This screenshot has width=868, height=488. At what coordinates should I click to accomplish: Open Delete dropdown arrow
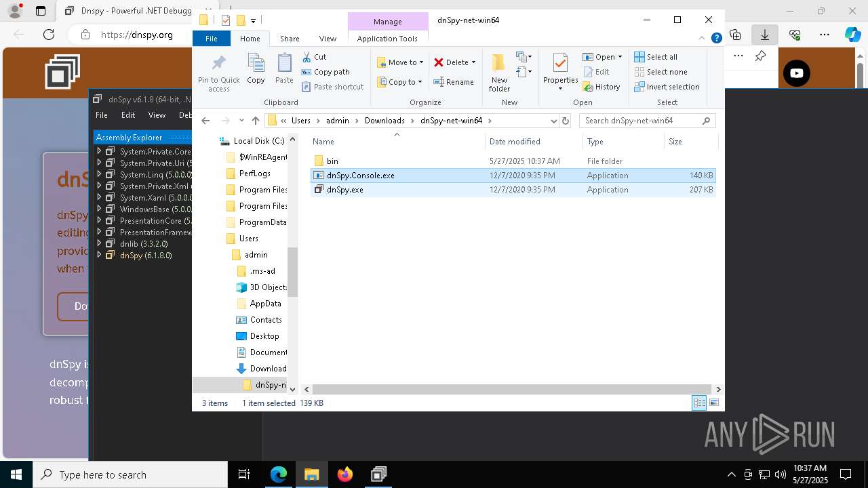pyautogui.click(x=473, y=62)
